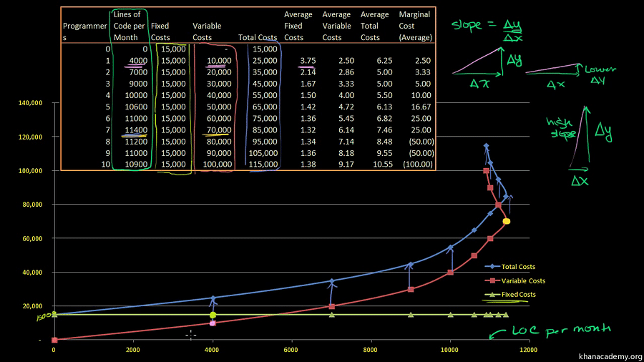Select the 6.25 average total cost cell
Screen dimensions: 644x362
click(x=384, y=61)
